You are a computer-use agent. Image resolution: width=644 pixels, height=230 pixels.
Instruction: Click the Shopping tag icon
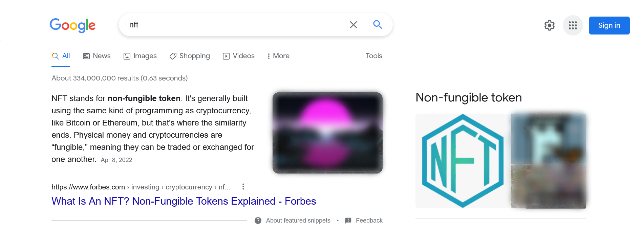[x=173, y=56]
